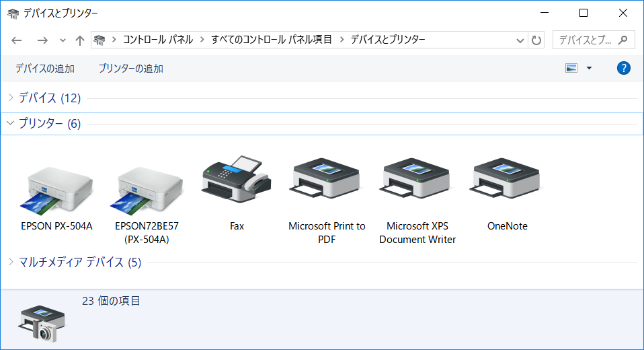The width and height of the screenshot is (644, 350).
Task: Select the EPSON PX-504A printer icon
Action: tap(57, 186)
